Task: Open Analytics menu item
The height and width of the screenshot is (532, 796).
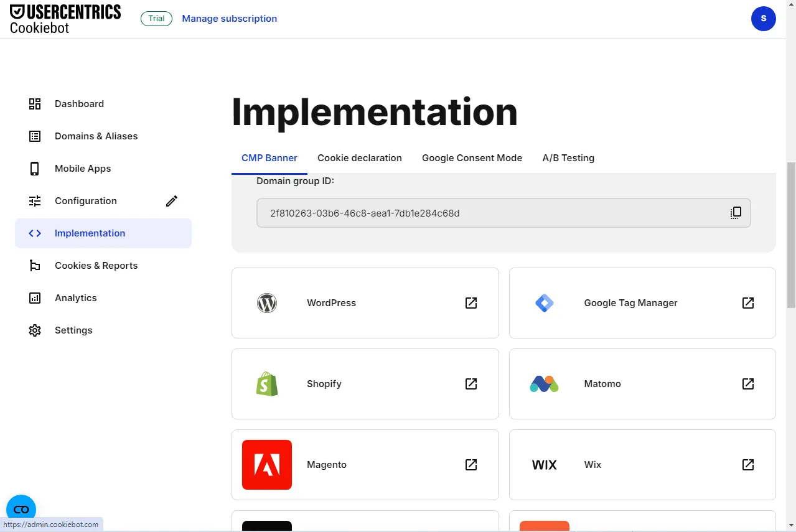Action: click(x=103, y=298)
